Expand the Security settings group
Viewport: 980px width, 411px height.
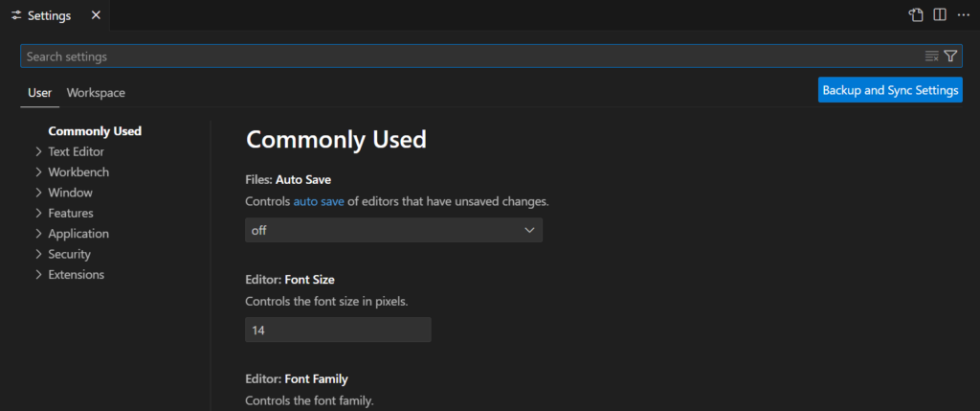pyautogui.click(x=39, y=254)
